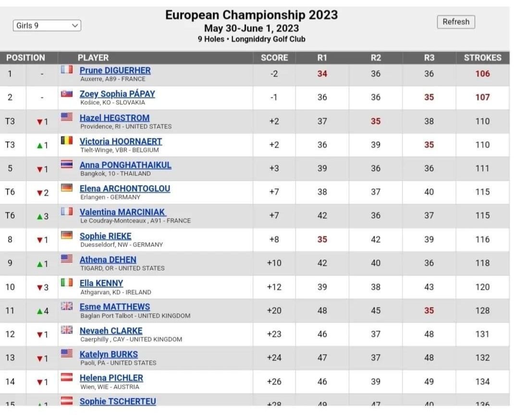Click the Refresh button
The height and width of the screenshot is (420, 514).
click(x=456, y=22)
